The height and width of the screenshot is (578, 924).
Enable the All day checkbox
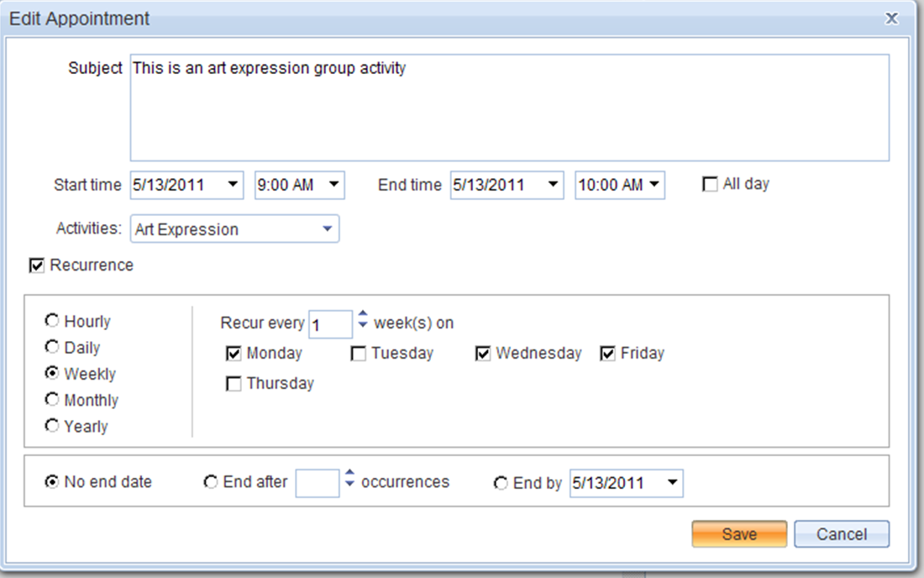click(710, 185)
